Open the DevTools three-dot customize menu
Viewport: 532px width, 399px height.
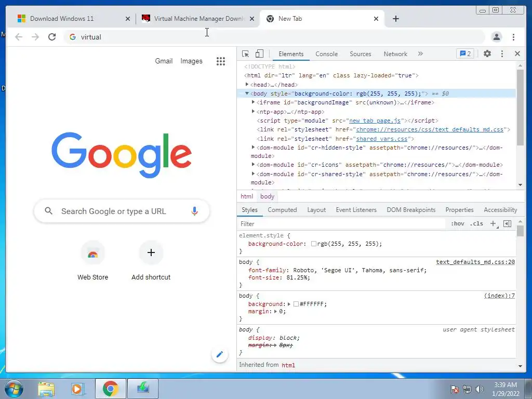tap(502, 54)
